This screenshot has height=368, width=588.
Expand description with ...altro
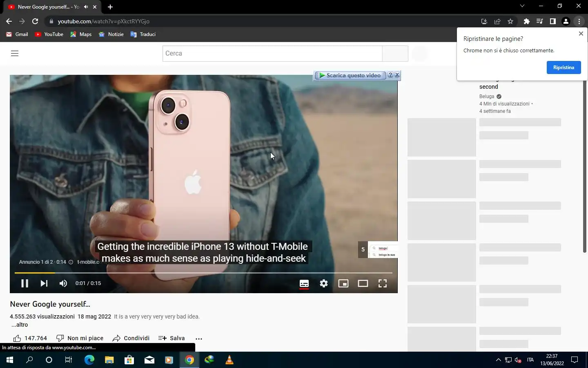tap(20, 325)
